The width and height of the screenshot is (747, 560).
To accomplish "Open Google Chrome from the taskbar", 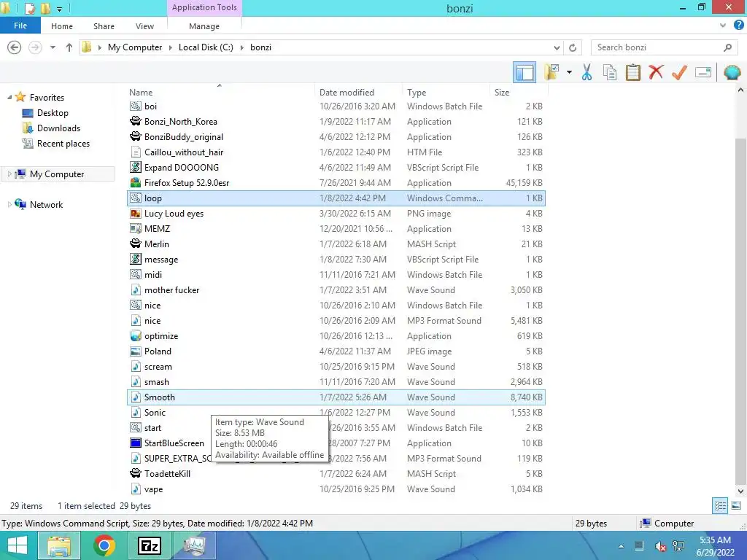I will coord(104,545).
